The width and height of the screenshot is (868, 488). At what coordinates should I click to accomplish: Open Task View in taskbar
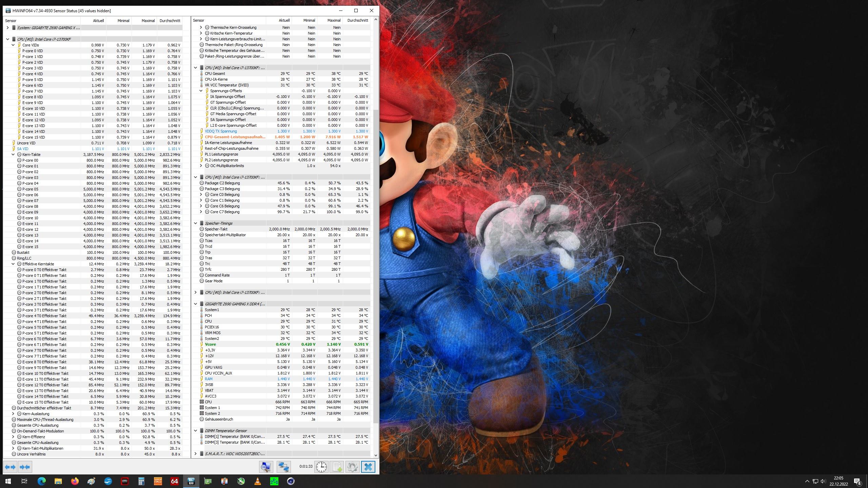click(x=24, y=481)
